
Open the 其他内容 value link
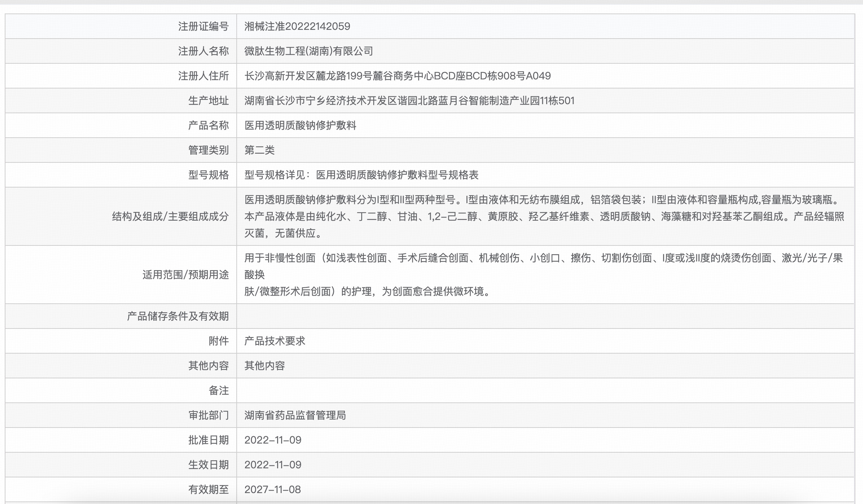tap(264, 366)
